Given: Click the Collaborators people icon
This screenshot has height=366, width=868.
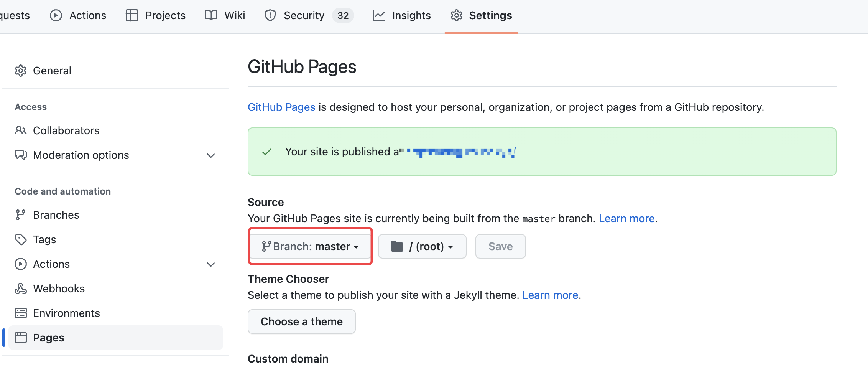Looking at the screenshot, I should click(21, 130).
